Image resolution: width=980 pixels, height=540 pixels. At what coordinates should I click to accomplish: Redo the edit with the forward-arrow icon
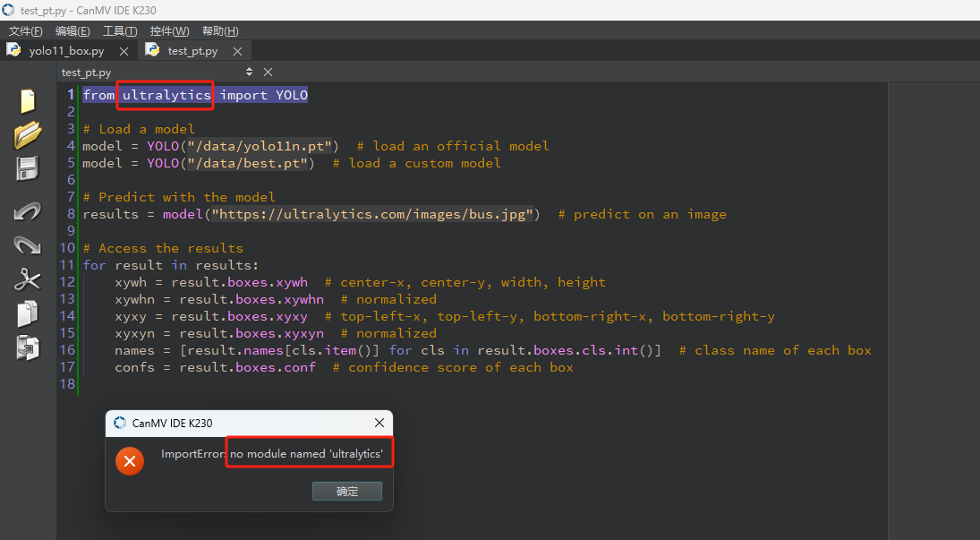(28, 245)
